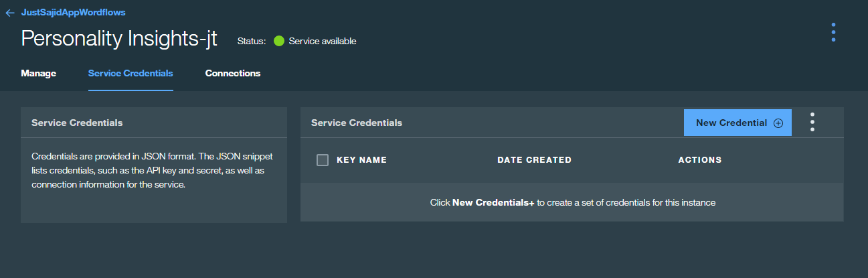
Task: Go to the Connections tab
Action: click(233, 73)
